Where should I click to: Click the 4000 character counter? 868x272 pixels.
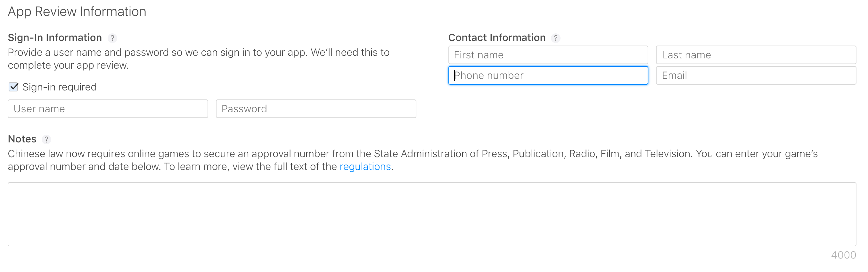843,255
